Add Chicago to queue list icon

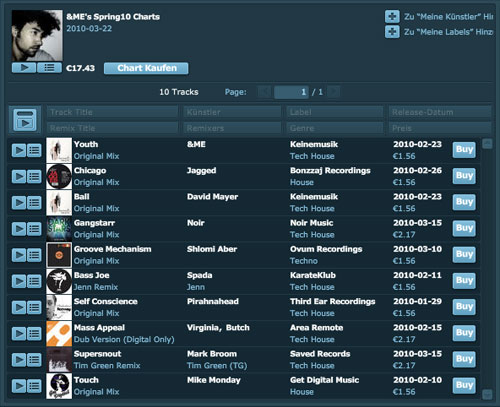click(x=34, y=177)
